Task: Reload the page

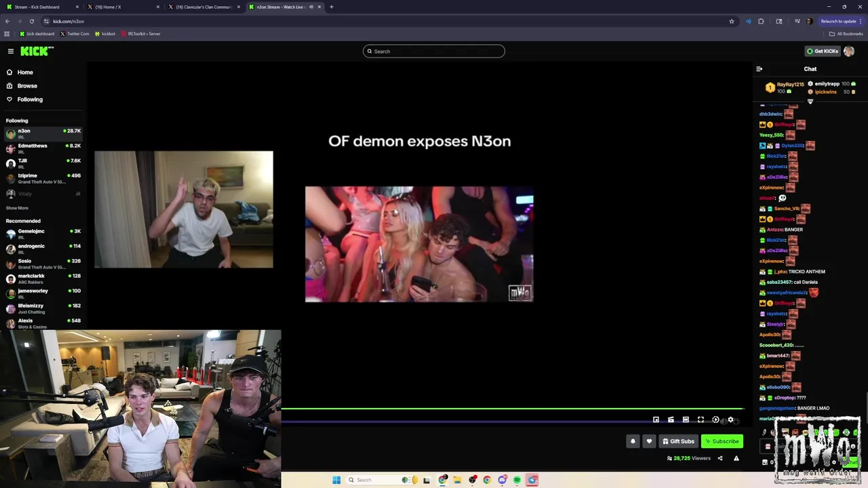Action: tap(31, 21)
